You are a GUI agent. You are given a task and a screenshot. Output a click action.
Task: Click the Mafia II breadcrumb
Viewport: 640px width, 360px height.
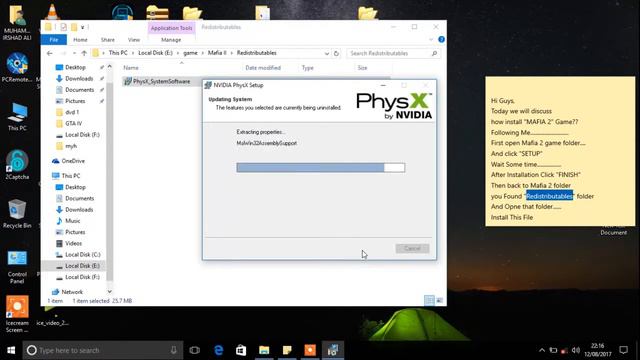(x=217, y=53)
